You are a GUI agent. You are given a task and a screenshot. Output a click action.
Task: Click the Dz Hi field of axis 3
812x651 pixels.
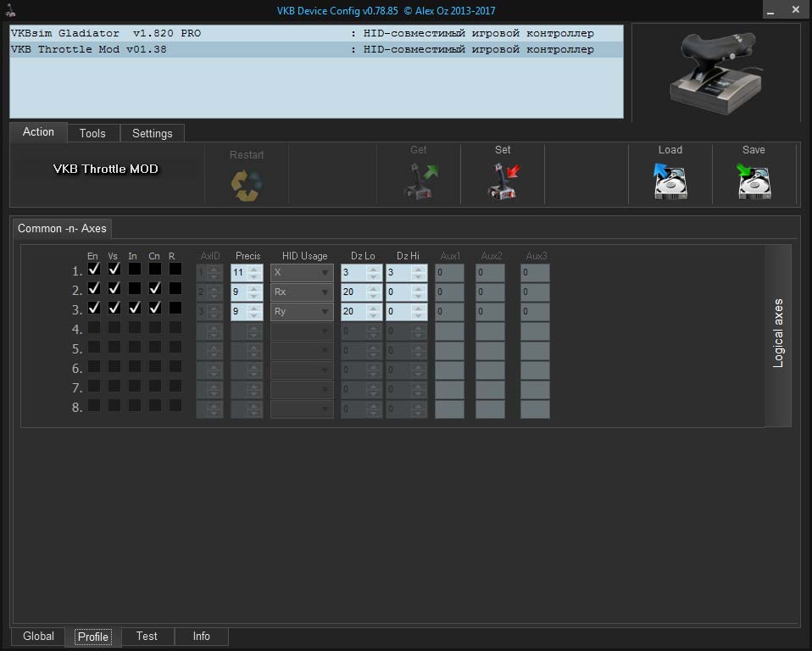pyautogui.click(x=407, y=312)
